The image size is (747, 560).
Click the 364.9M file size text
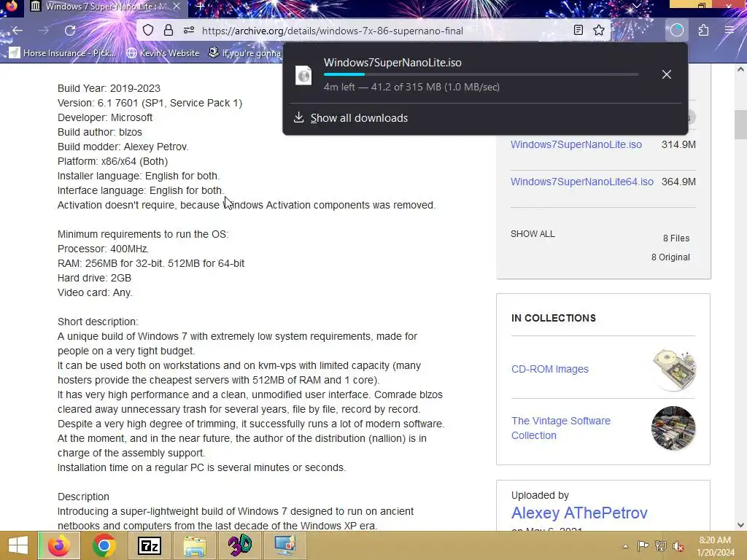678,182
